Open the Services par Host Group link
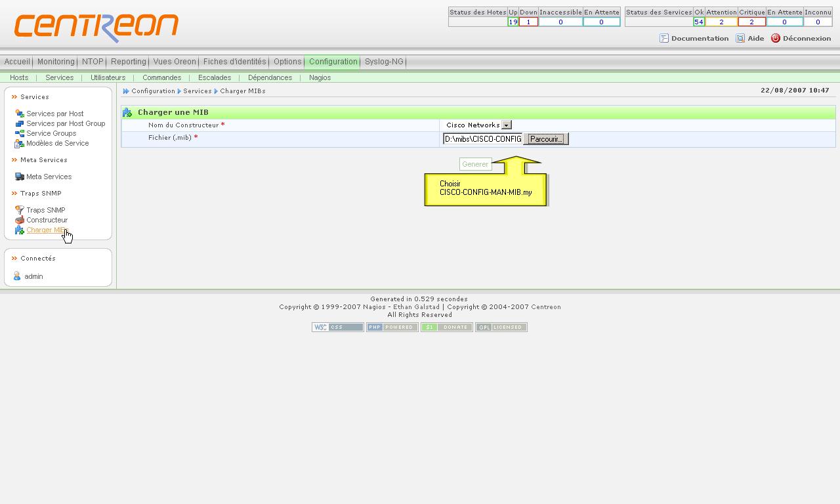 tap(66, 123)
